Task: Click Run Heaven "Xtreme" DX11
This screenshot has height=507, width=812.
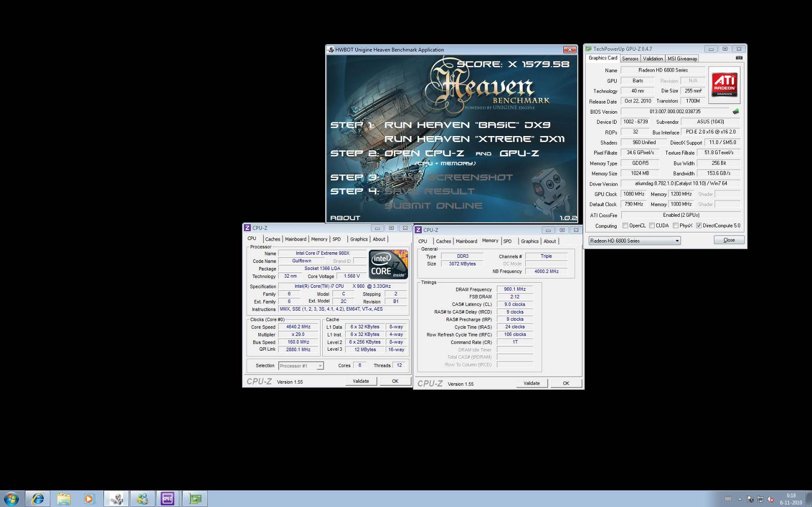Action: [x=474, y=139]
